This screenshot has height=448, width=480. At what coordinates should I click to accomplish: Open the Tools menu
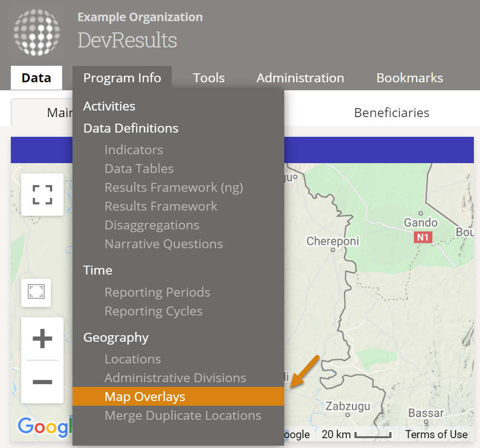208,78
